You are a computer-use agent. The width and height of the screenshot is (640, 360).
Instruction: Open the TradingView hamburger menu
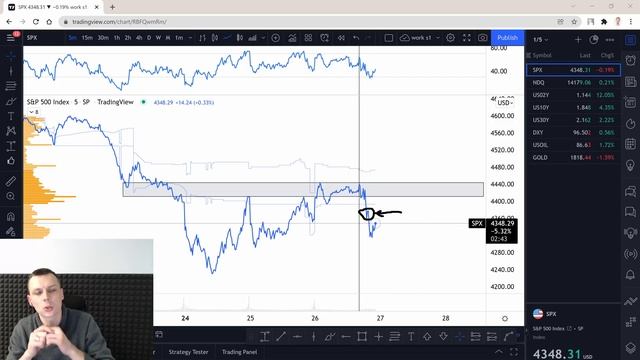(11, 38)
